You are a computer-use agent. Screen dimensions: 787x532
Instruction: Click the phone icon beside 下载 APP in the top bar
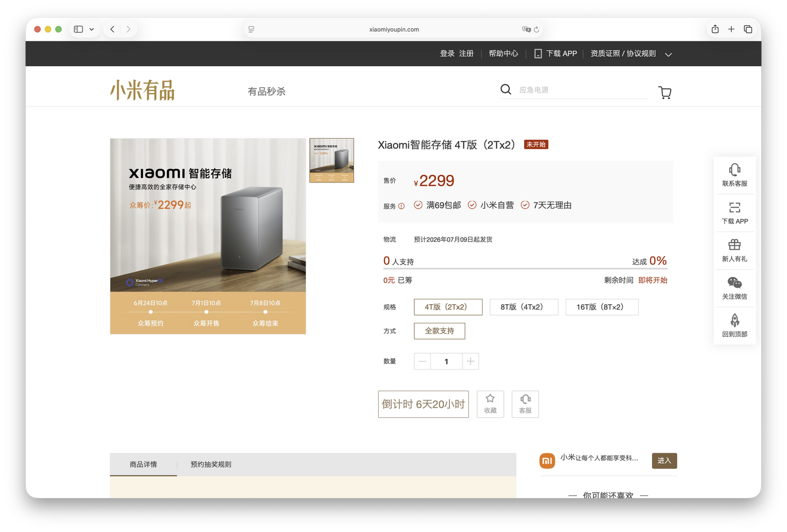tap(538, 54)
